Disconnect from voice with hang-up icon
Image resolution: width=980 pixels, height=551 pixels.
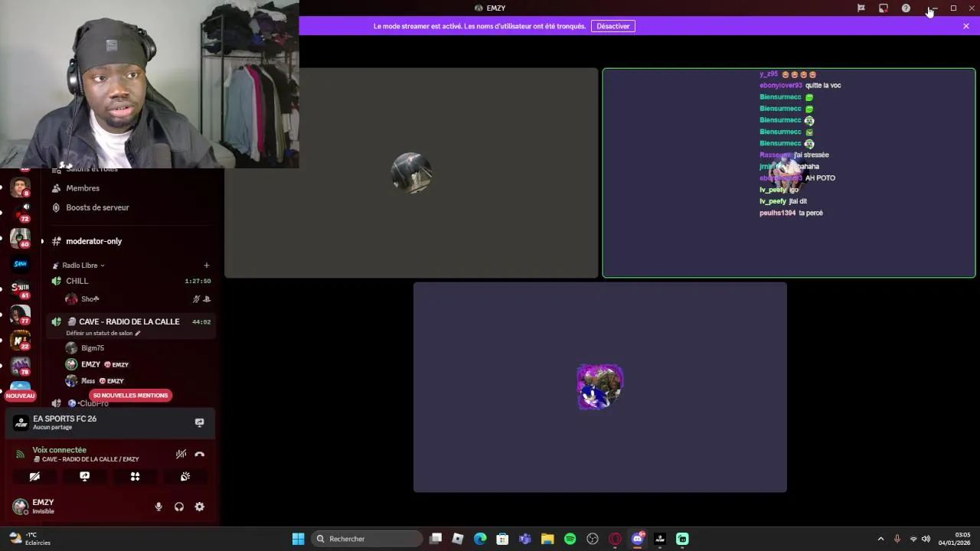click(200, 454)
